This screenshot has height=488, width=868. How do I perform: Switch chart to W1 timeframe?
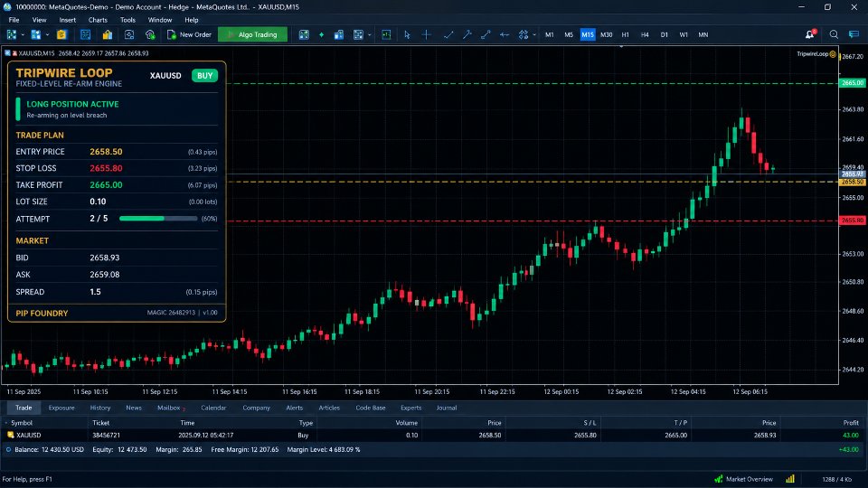click(684, 34)
